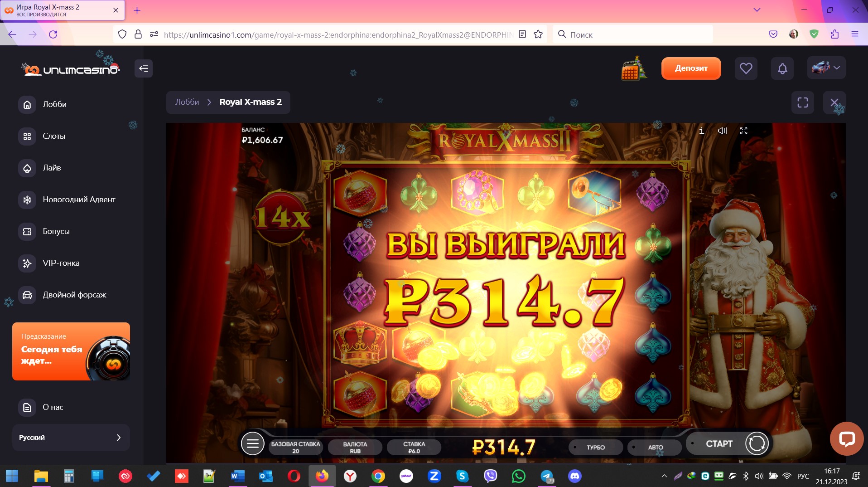Viewport: 868px width, 487px height.
Task: Go back to the previous page
Action: tap(12, 34)
